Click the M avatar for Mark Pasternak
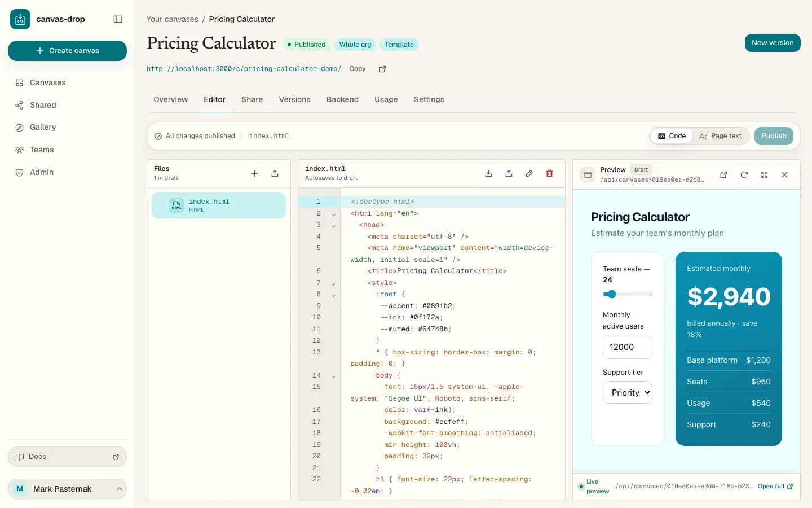Screen dimensions: 812x508 pos(20,489)
